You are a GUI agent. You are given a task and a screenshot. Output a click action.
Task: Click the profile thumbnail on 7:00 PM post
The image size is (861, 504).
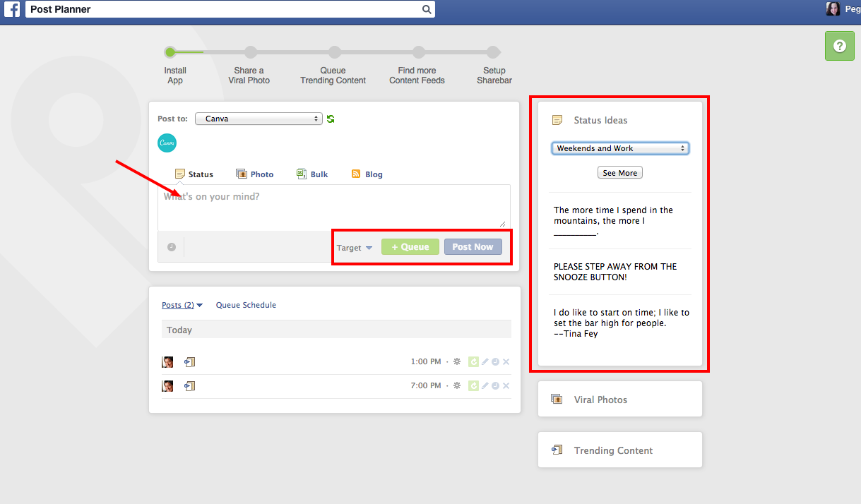pyautogui.click(x=167, y=386)
